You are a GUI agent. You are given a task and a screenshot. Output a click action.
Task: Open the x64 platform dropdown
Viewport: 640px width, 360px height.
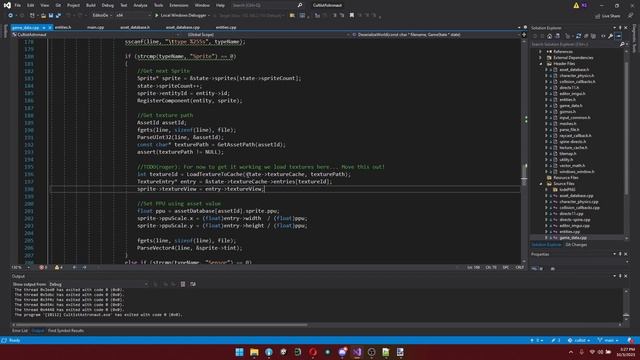[133, 16]
